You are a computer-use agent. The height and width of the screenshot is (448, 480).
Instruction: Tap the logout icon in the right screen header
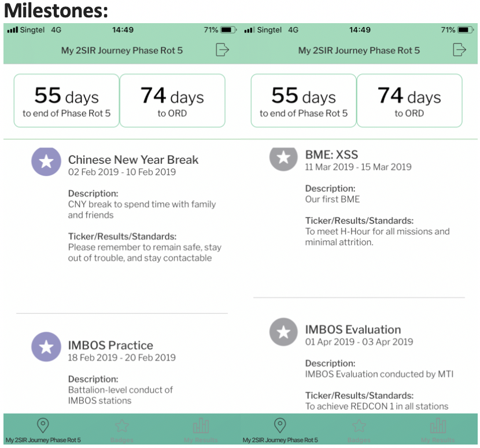click(459, 50)
